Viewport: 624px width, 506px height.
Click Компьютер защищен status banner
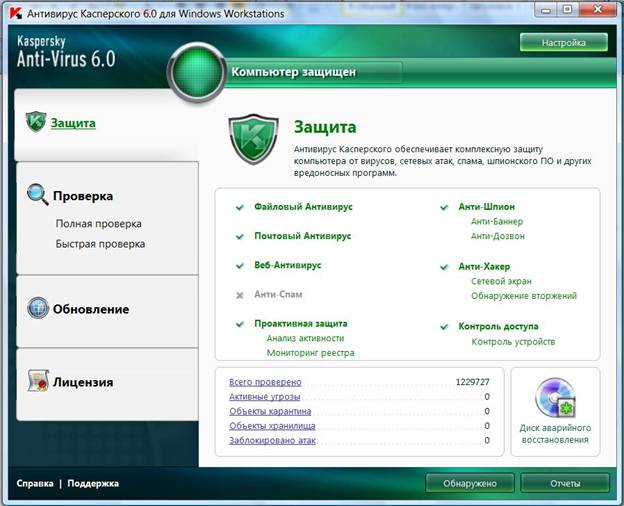click(x=294, y=72)
